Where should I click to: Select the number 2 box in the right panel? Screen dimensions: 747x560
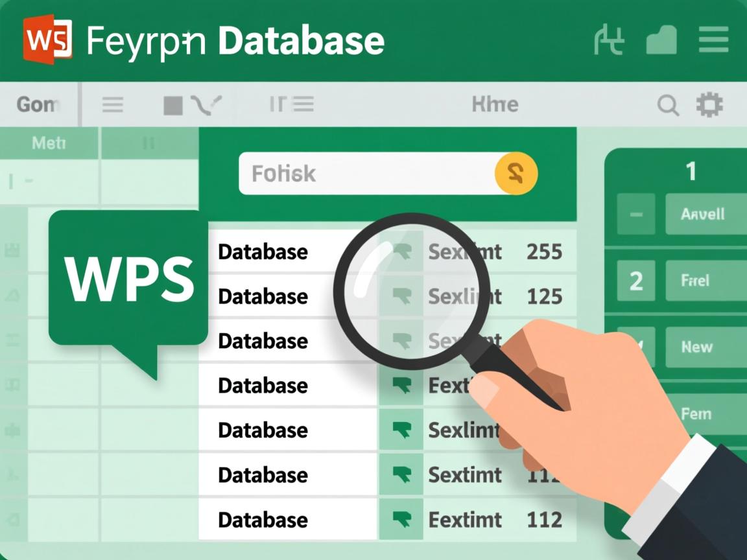[635, 281]
